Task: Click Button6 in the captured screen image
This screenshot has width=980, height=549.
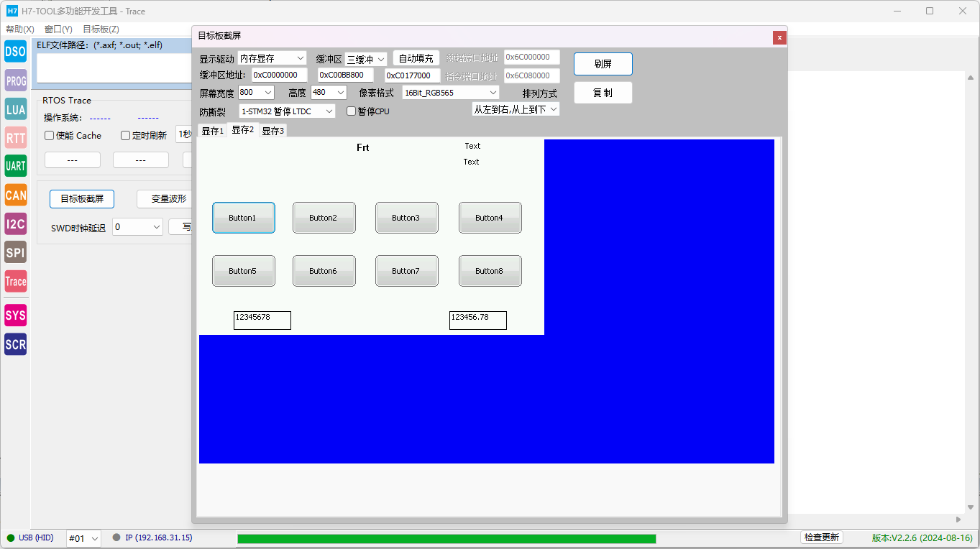Action: pyautogui.click(x=324, y=271)
